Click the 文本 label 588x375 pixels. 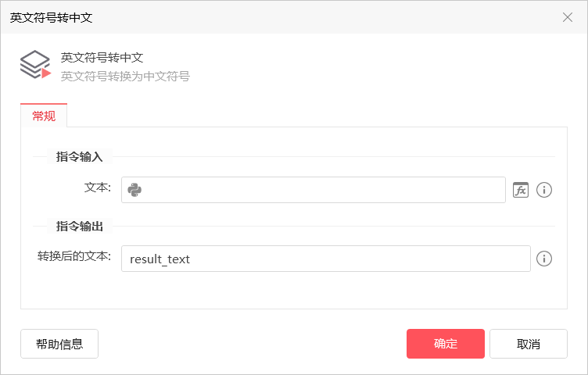point(98,187)
